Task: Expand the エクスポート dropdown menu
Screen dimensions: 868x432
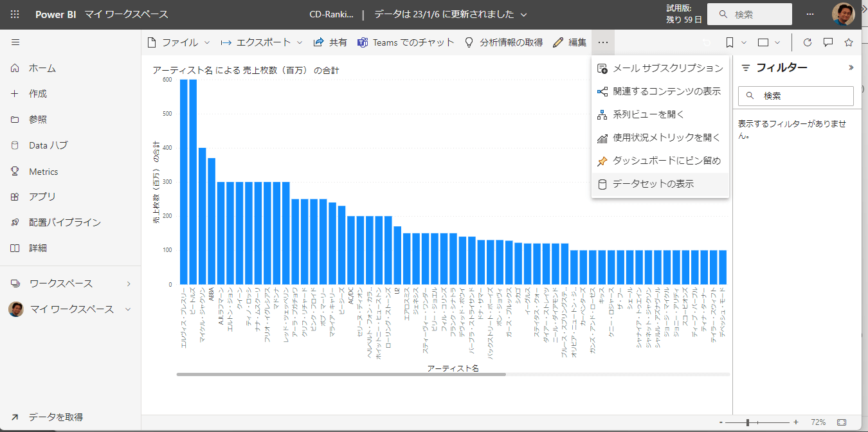Action: point(261,42)
